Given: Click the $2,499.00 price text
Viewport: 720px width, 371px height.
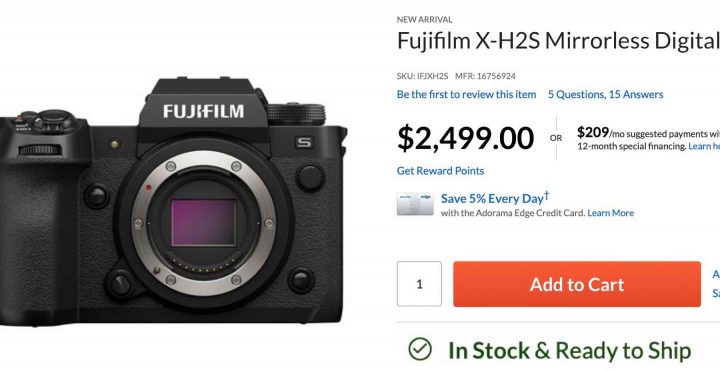Looking at the screenshot, I should (466, 138).
